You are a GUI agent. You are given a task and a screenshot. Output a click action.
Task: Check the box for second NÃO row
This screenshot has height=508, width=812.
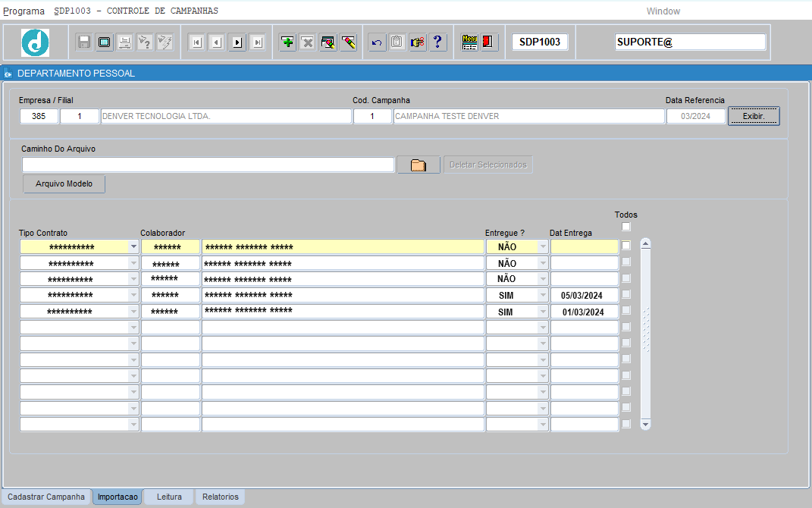point(626,262)
